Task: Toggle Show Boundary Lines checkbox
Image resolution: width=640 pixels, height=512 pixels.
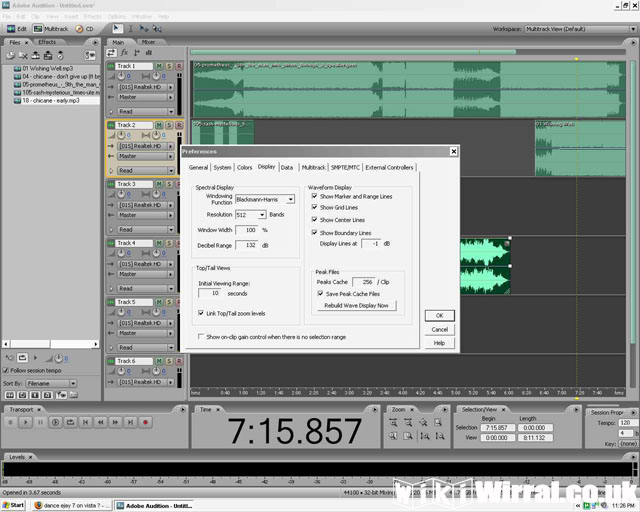Action: click(x=315, y=232)
